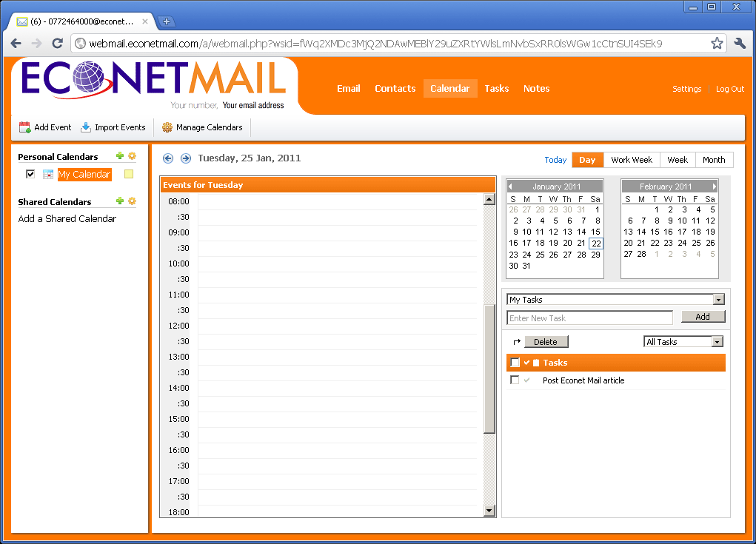Click the calendar icon next to My Calendar
The width and height of the screenshot is (756, 544).
47,174
